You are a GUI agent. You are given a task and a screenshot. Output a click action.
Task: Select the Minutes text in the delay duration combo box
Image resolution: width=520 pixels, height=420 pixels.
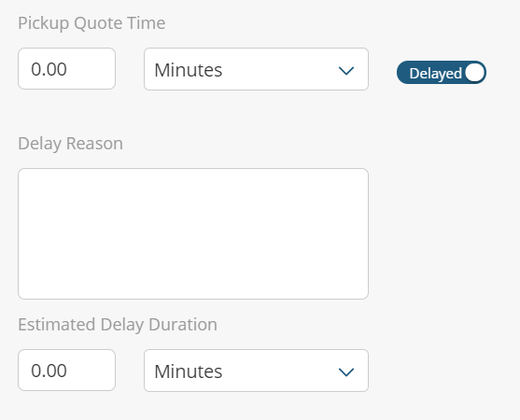[x=188, y=371]
